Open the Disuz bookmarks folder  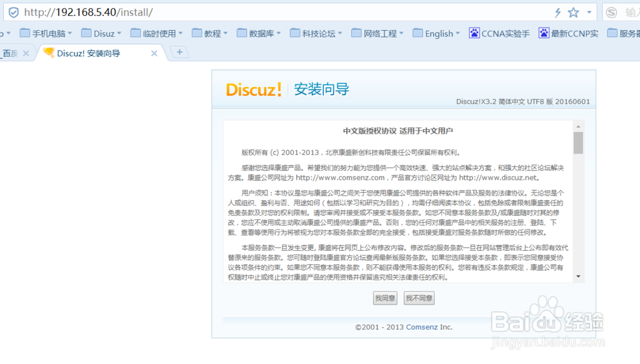point(101,33)
